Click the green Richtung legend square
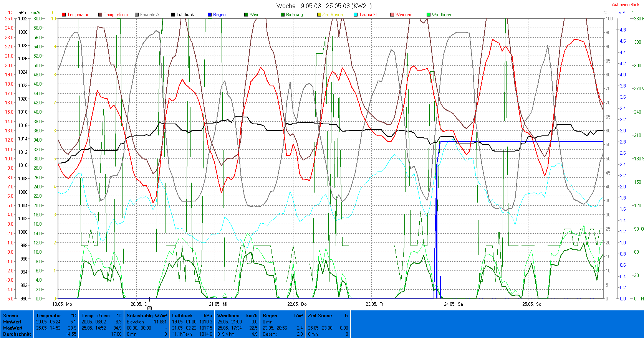This screenshot has height=338, width=644. 283,15
